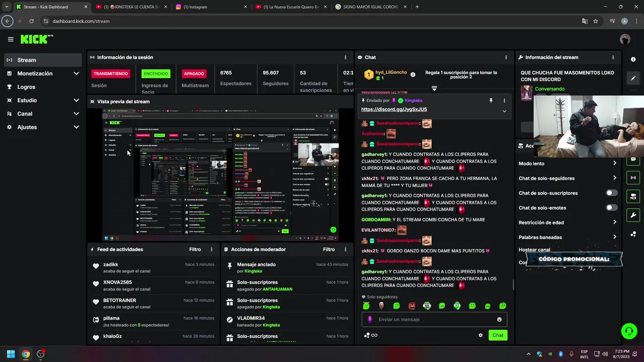Click the ENCENDIDO Ingresos badge
The image size is (644, 362).
pyautogui.click(x=156, y=73)
